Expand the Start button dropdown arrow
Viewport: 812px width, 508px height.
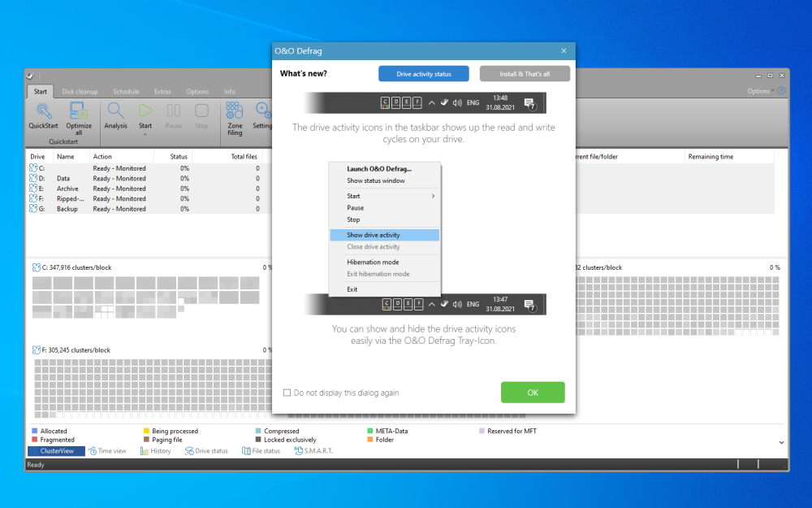coord(145,135)
